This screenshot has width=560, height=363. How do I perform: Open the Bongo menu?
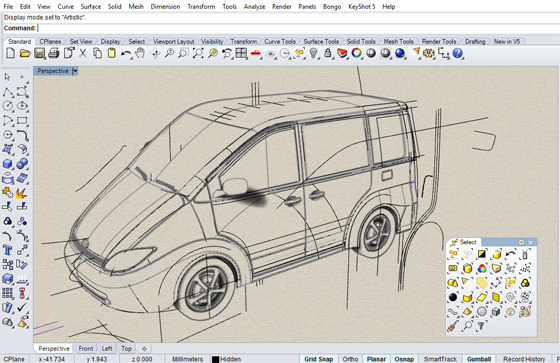tap(332, 6)
